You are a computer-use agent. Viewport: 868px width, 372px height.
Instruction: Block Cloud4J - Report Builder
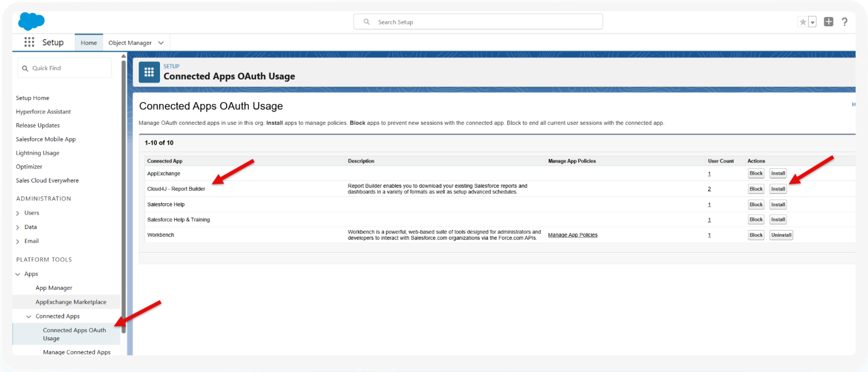pyautogui.click(x=756, y=189)
